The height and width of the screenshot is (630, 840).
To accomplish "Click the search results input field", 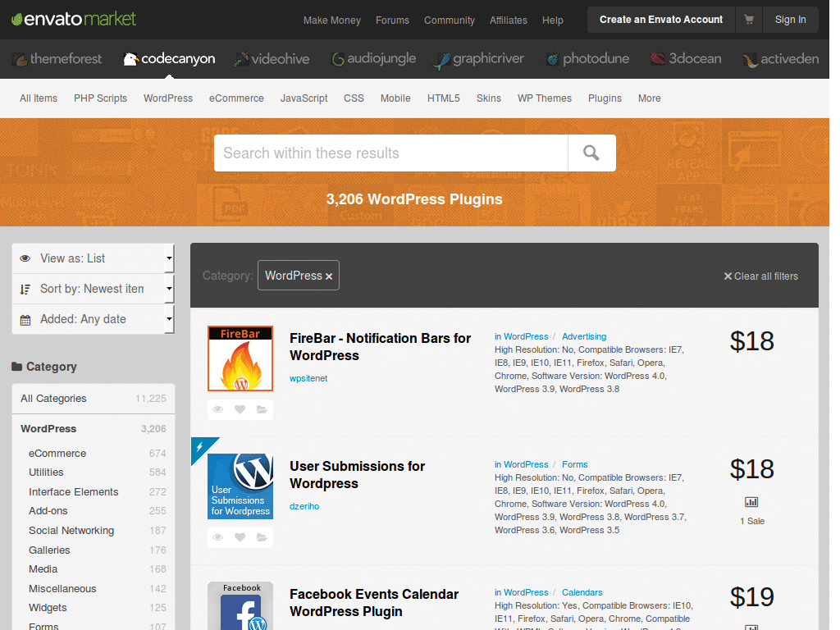I will click(386, 153).
